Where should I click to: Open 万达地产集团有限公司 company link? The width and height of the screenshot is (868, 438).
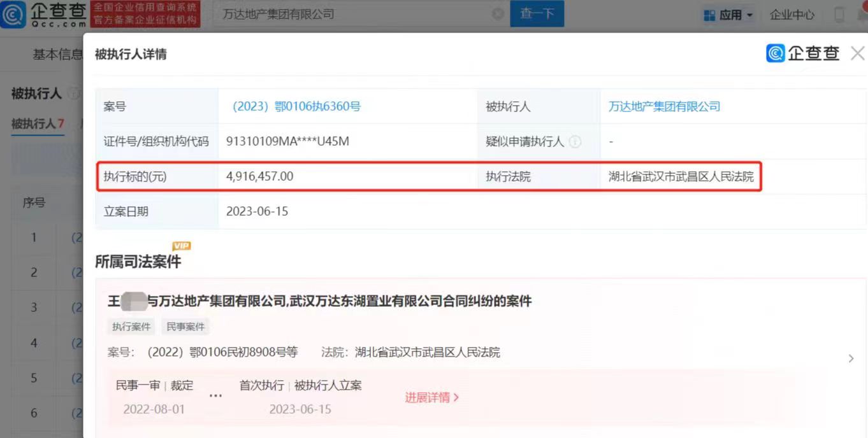664,106
